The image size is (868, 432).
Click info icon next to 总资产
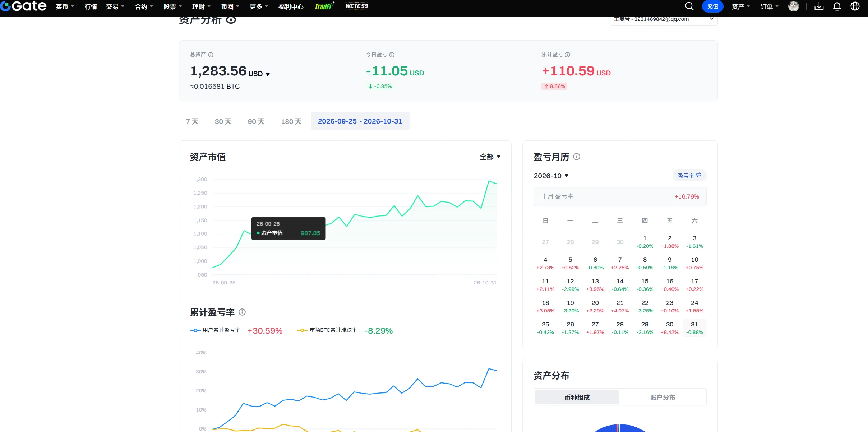211,55
